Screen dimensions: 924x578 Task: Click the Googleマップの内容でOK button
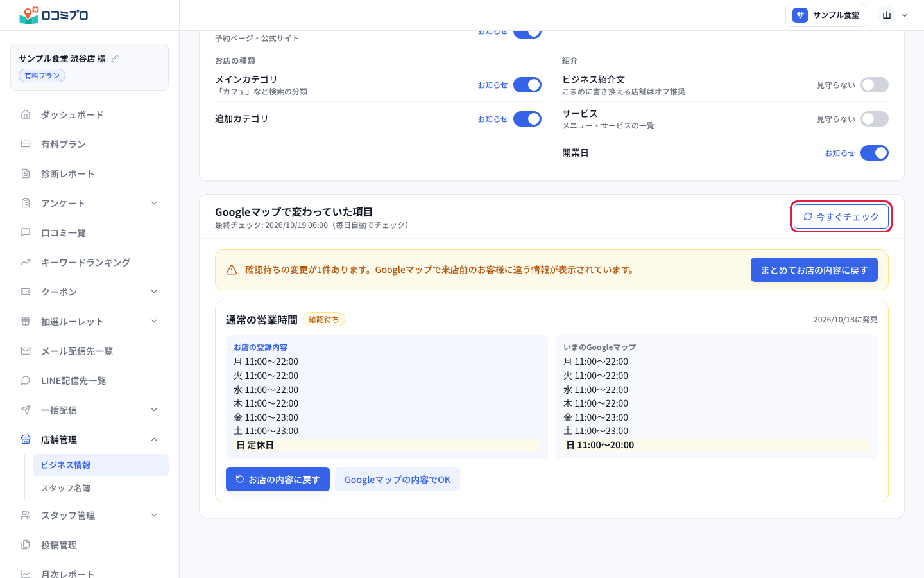[x=397, y=479]
